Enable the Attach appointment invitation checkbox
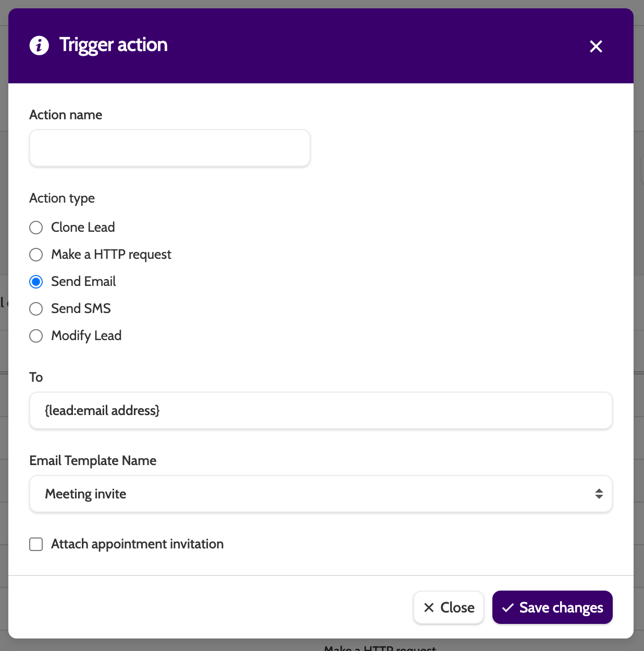Image resolution: width=644 pixels, height=651 pixels. coord(36,544)
